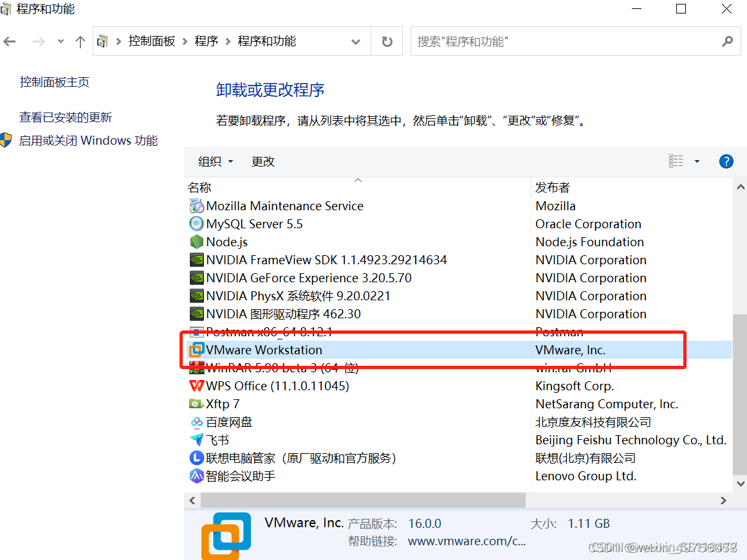Select MySQL Server 5.5 entry

(x=254, y=224)
